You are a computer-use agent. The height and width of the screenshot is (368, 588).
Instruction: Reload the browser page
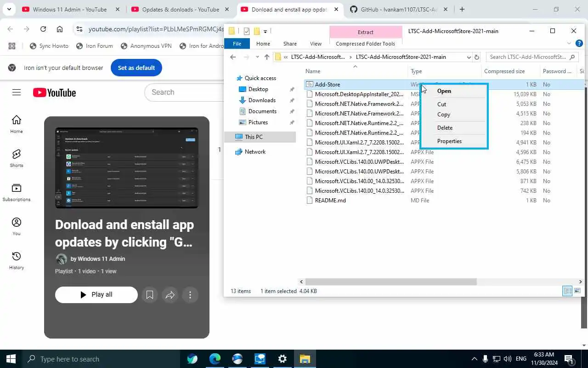(43, 29)
